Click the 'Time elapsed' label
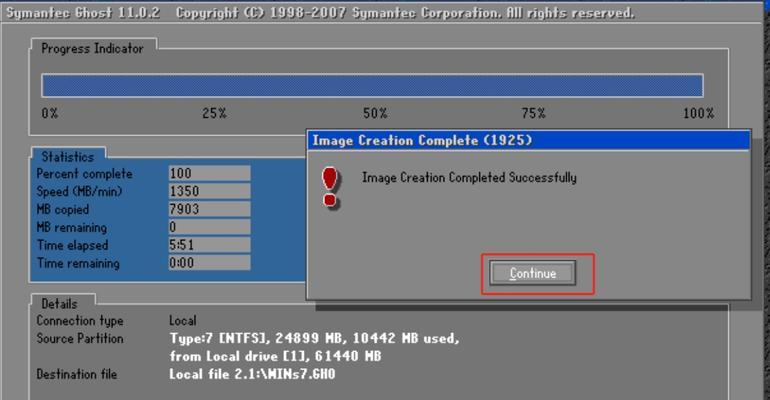The height and width of the screenshot is (400, 770). tap(72, 245)
